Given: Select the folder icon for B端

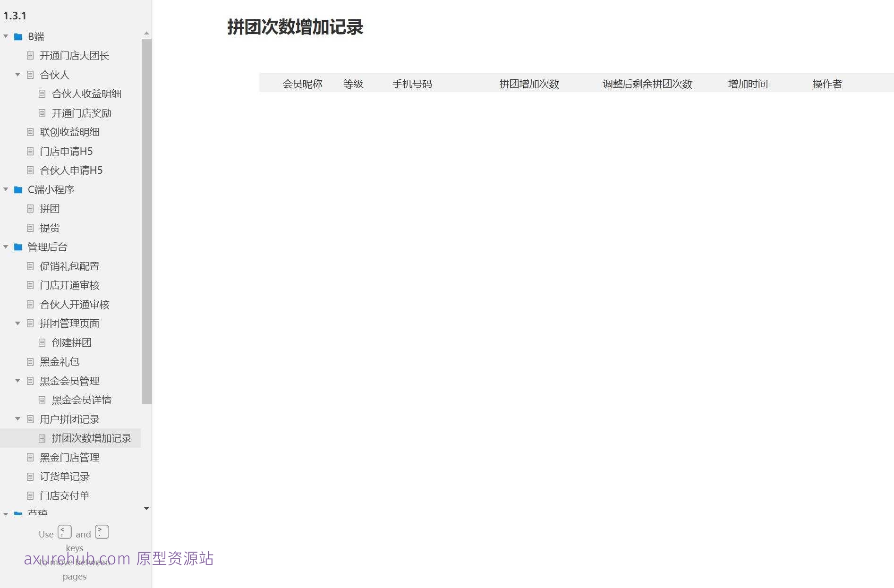Looking at the screenshot, I should (18, 36).
